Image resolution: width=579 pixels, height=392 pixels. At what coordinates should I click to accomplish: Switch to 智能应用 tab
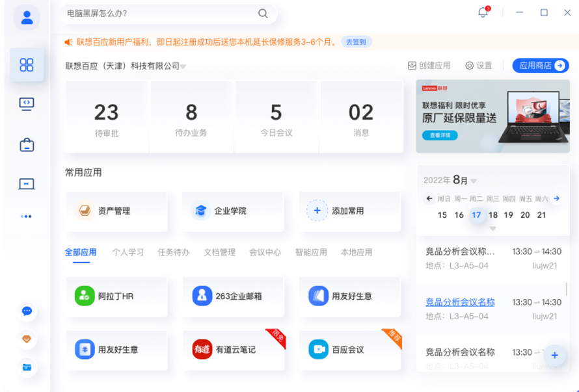pyautogui.click(x=311, y=252)
